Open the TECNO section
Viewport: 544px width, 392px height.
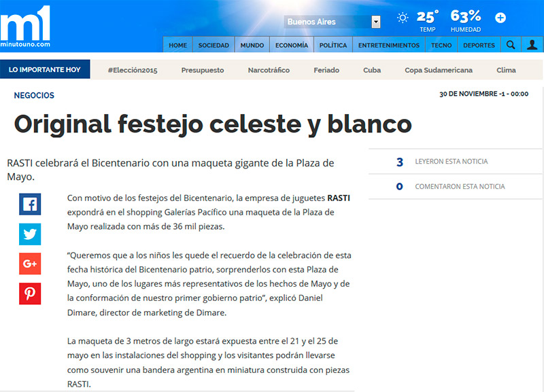441,45
